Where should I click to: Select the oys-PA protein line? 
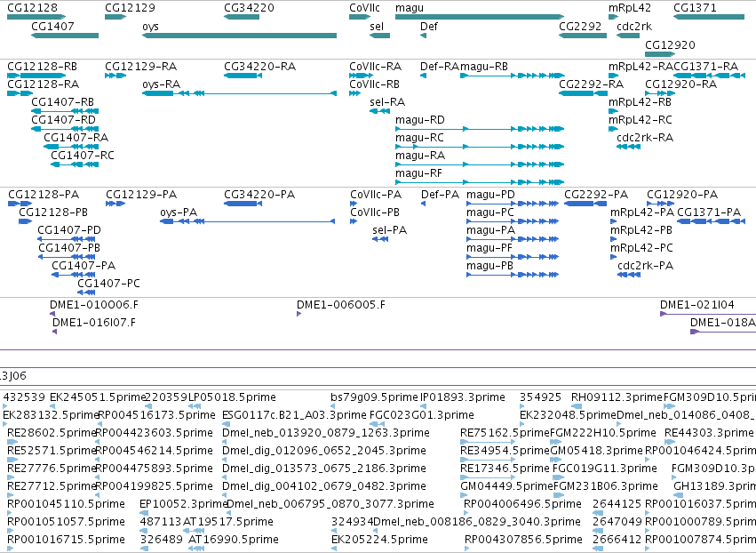(x=247, y=221)
